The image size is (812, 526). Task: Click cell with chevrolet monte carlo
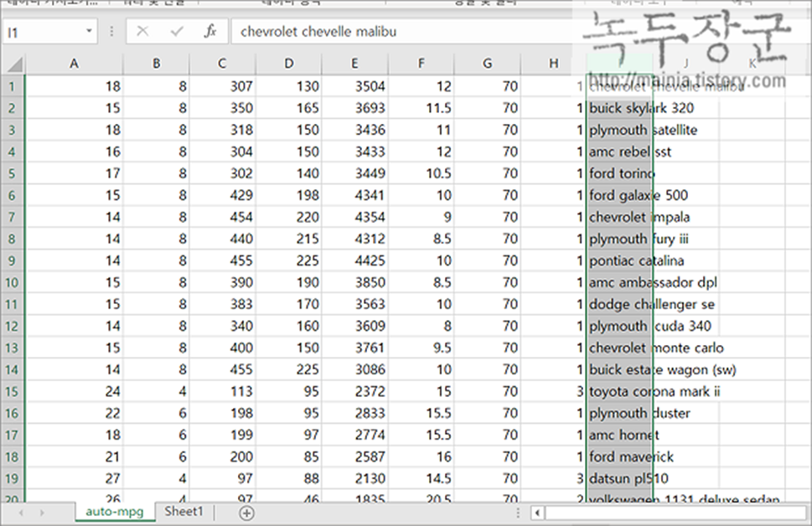click(619, 348)
